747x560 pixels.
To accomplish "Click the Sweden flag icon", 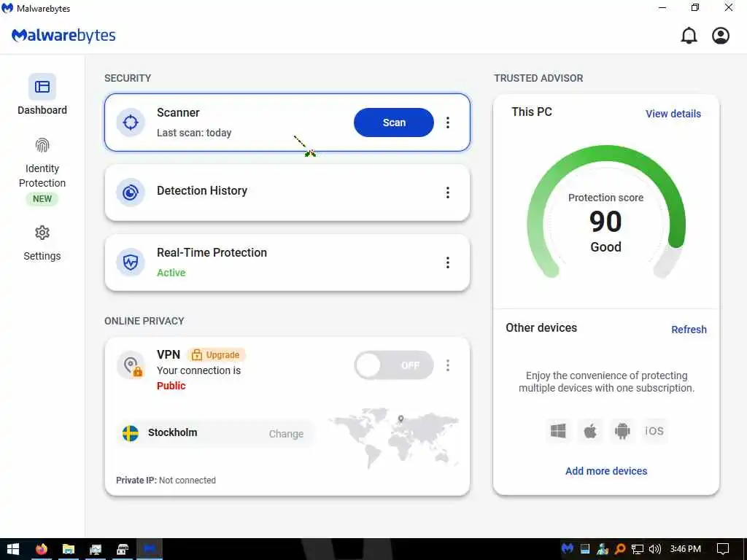I will [x=130, y=433].
